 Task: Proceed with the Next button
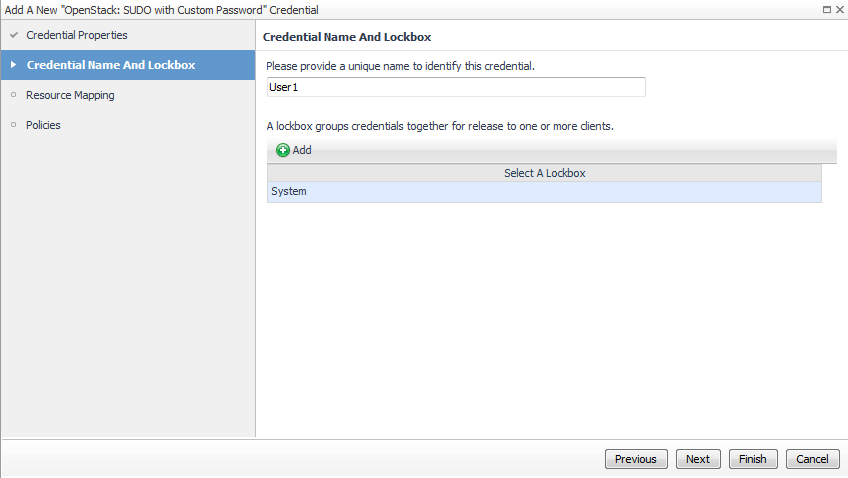(698, 459)
